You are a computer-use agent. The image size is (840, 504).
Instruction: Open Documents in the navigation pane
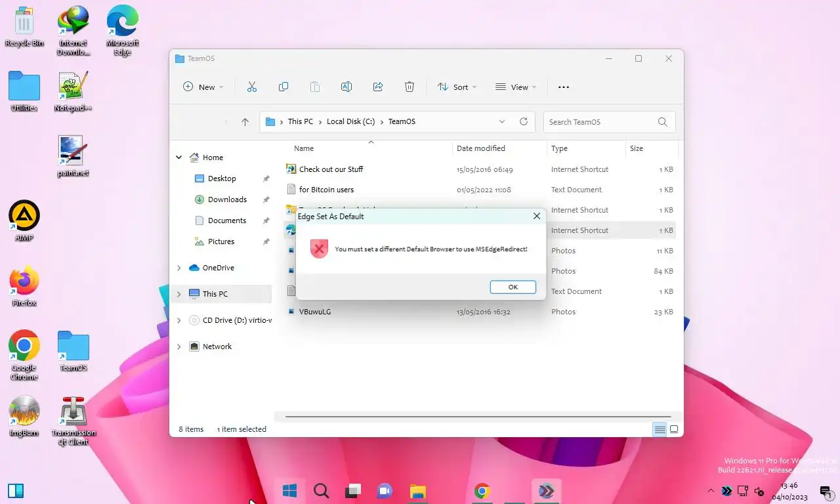pos(227,220)
